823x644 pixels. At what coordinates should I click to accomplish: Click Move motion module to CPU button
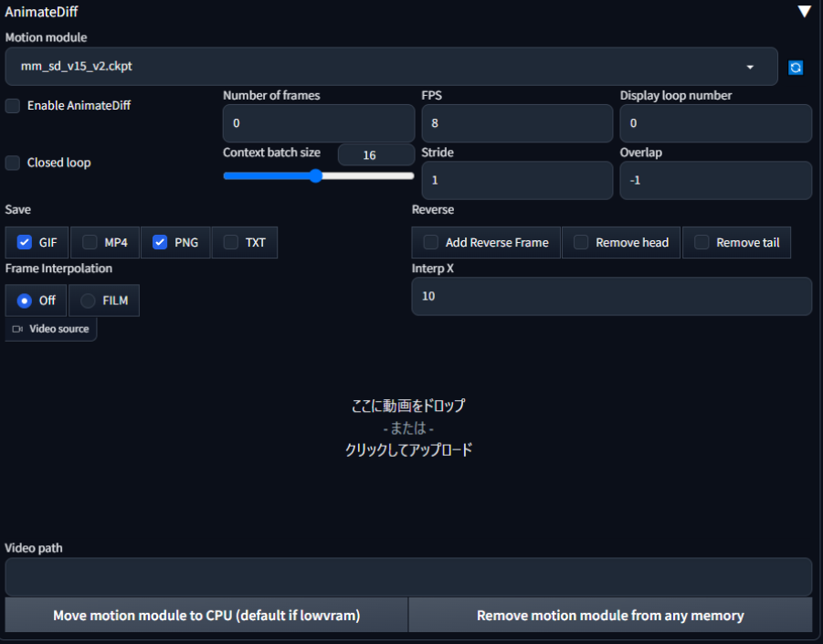point(206,616)
